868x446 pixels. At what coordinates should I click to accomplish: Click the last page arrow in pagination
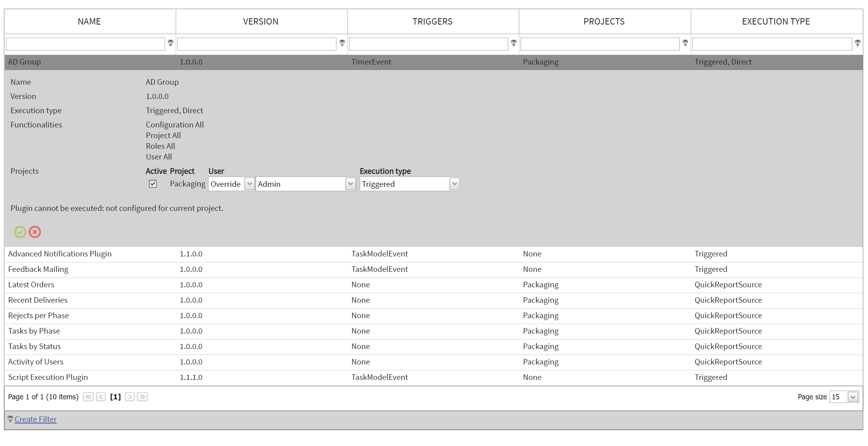(142, 397)
